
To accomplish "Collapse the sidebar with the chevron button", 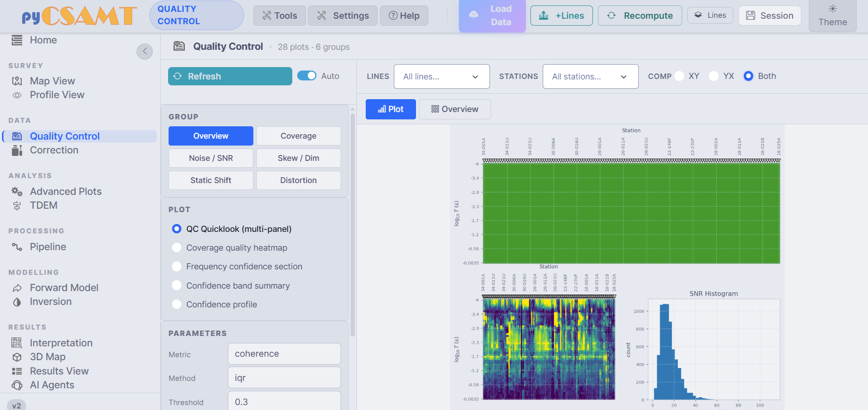I will (144, 51).
